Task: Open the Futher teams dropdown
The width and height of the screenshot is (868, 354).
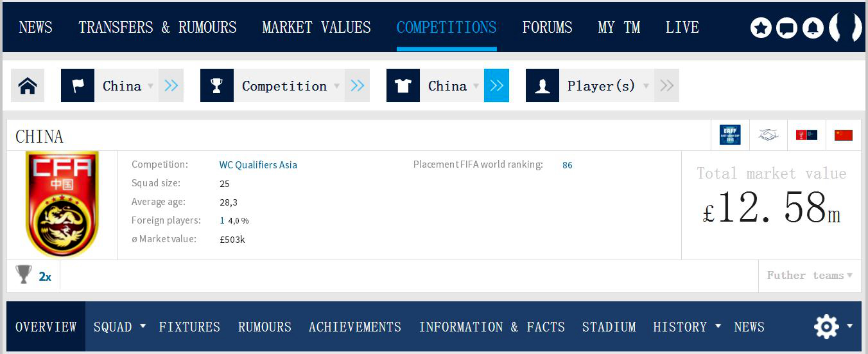Action: coord(810,275)
